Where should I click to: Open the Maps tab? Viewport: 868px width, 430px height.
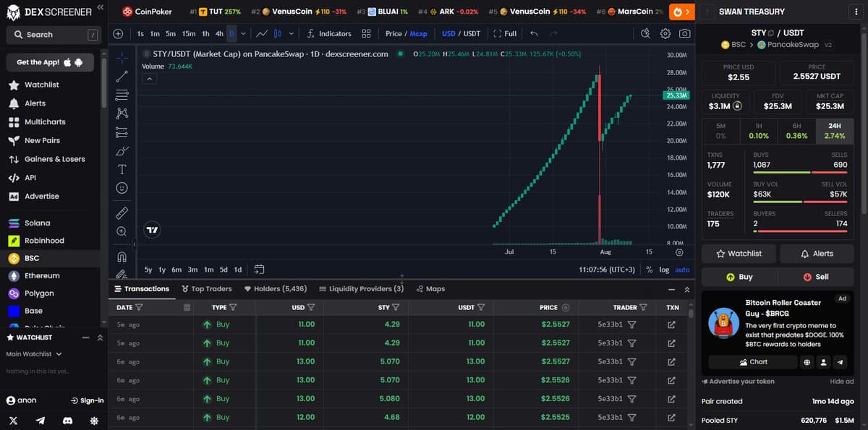[x=430, y=288]
